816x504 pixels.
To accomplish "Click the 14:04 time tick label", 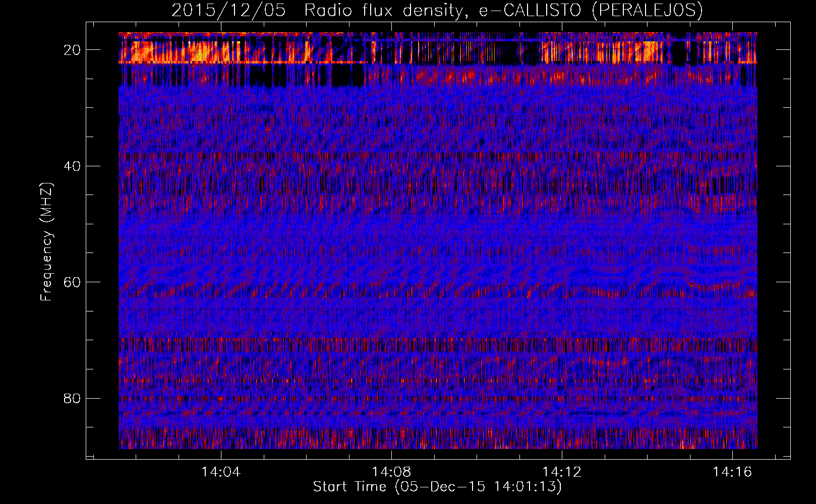I will 221,472.
